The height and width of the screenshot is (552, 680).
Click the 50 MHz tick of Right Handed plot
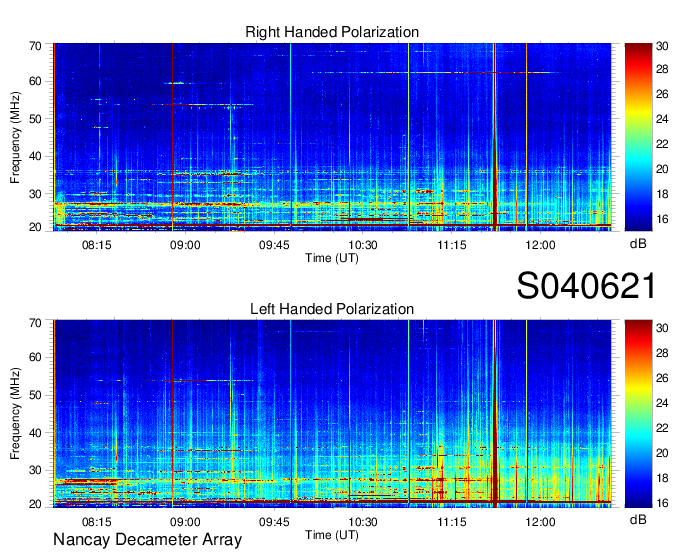pyautogui.click(x=36, y=119)
